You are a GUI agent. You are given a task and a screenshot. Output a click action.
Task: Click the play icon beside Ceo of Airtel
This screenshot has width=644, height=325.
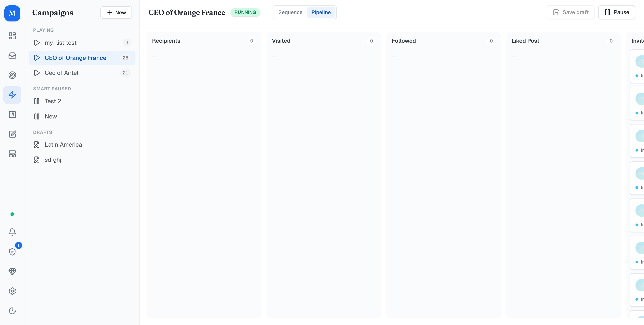click(37, 73)
